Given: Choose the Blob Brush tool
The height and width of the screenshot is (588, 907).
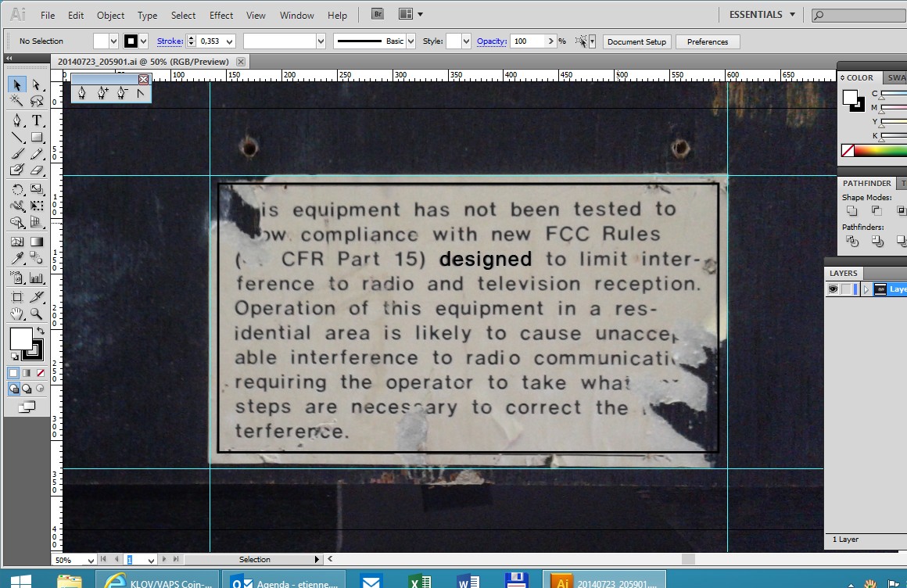Looking at the screenshot, I should click(16, 170).
